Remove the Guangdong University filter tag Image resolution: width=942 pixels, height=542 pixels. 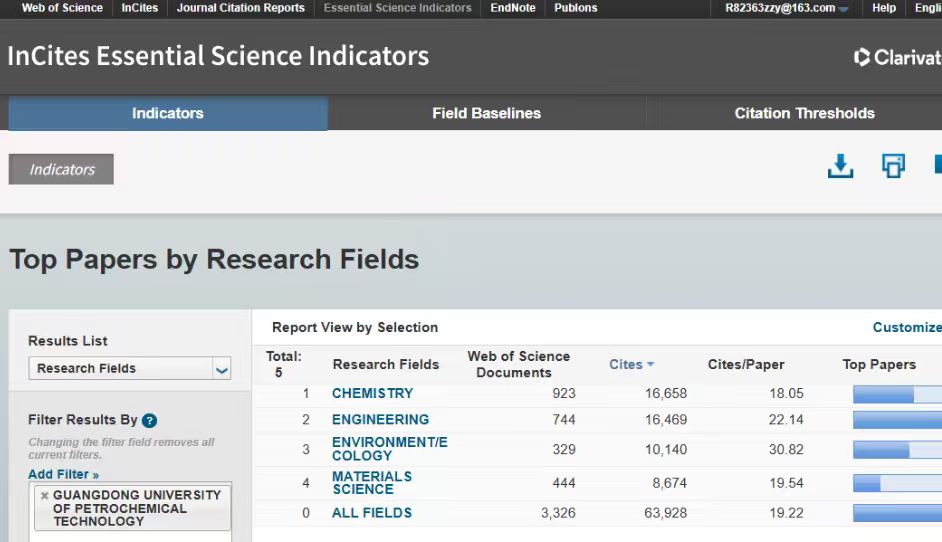[44, 496]
